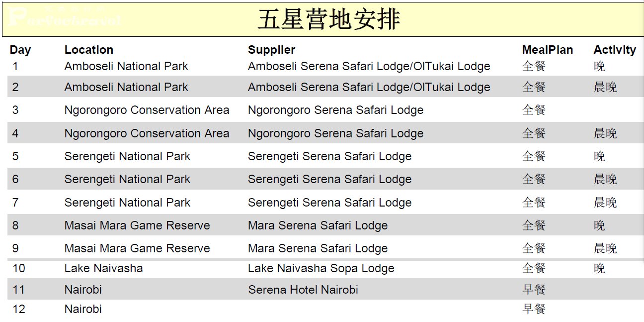
Task: Click the MealPlan column header
Action: point(548,50)
